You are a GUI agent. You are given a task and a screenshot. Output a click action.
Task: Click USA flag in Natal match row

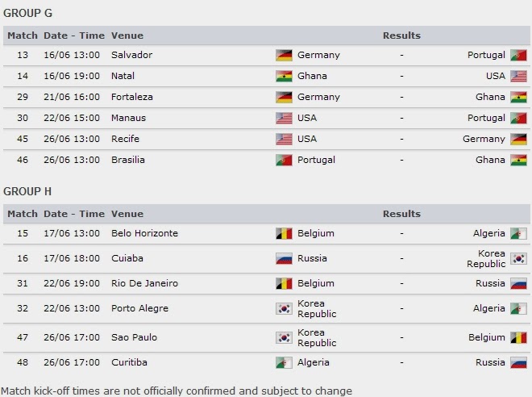[518, 76]
